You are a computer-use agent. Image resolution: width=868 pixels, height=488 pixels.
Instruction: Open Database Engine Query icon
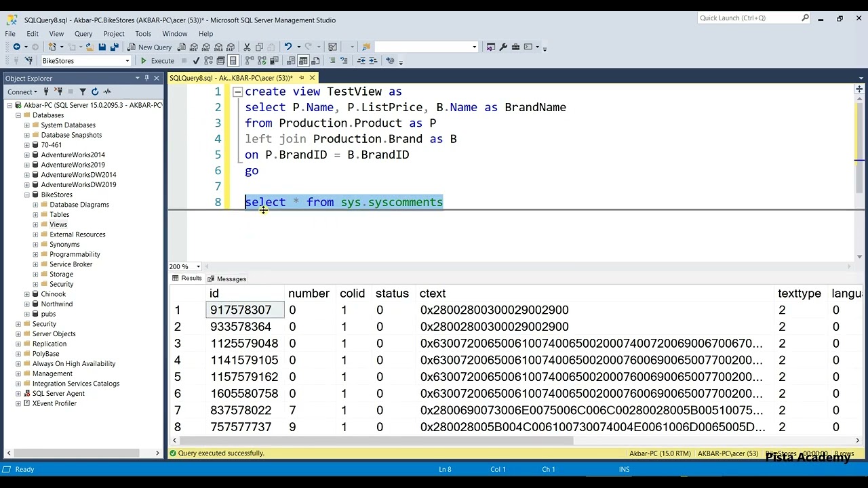pyautogui.click(x=182, y=47)
